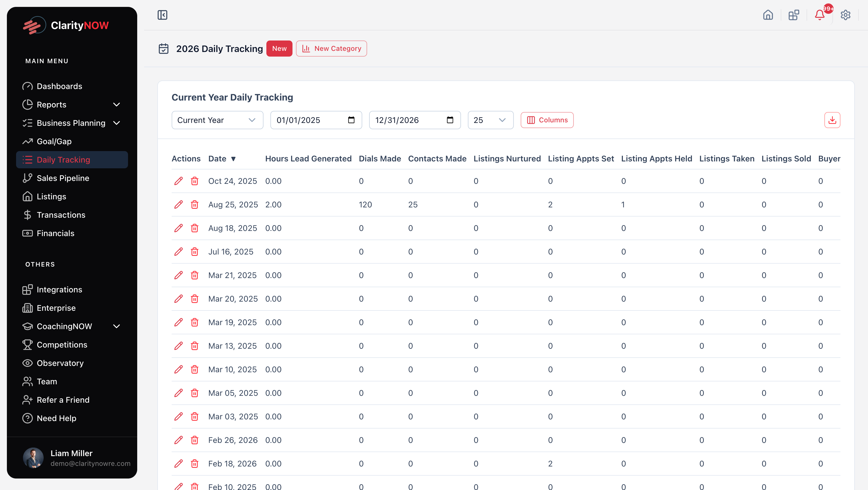This screenshot has height=490, width=868.
Task: Click the home icon in top bar
Action: coord(768,15)
